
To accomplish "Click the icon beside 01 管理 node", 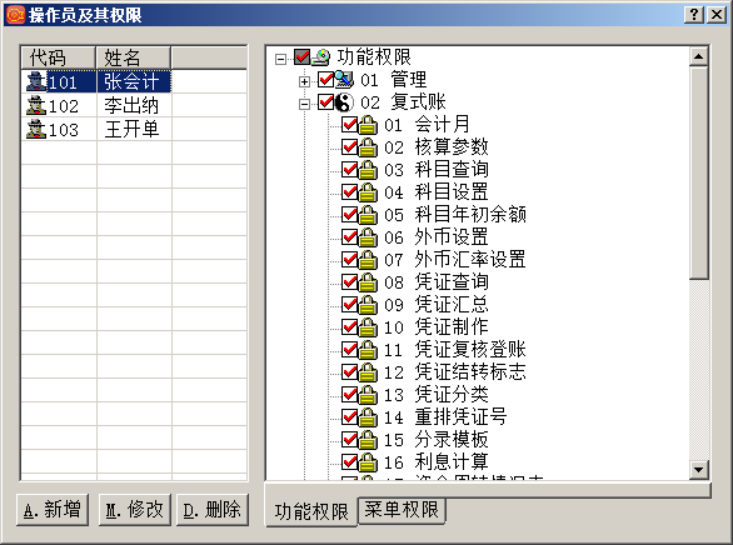I will [x=344, y=80].
